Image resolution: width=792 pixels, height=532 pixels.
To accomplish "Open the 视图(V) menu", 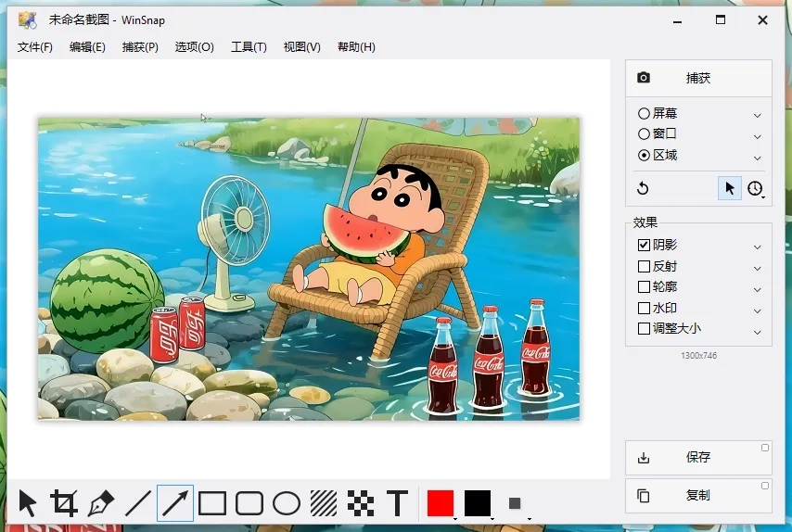I will [x=301, y=47].
